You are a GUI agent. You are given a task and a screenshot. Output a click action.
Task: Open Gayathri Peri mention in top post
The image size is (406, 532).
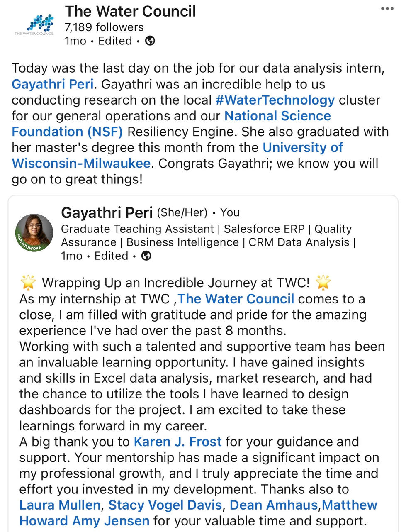click(53, 84)
